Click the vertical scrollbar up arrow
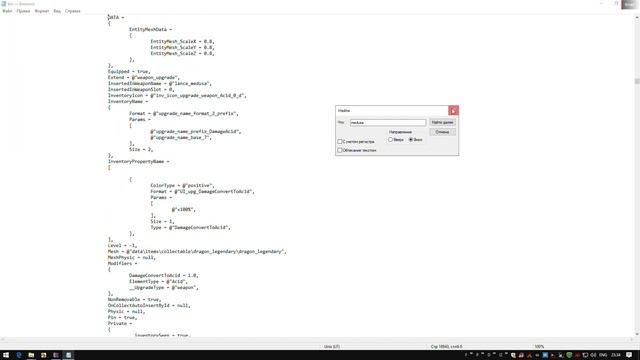Screen dimensions: 640x360 pyautogui.click(x=637, y=17)
